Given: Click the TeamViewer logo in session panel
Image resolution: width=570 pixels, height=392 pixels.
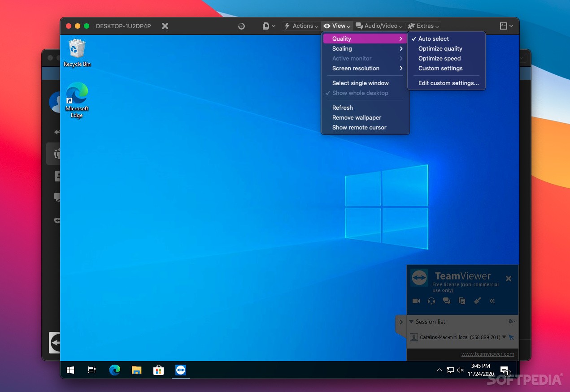Looking at the screenshot, I should [419, 278].
